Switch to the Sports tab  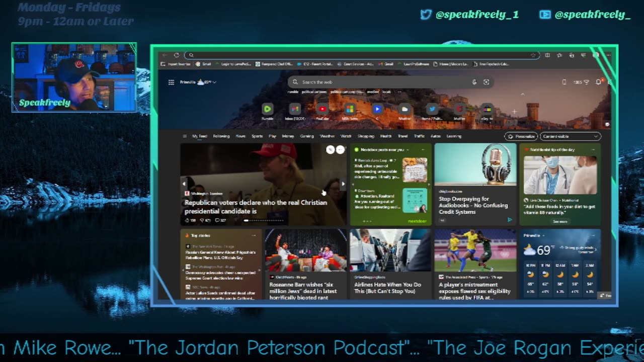[x=257, y=136]
